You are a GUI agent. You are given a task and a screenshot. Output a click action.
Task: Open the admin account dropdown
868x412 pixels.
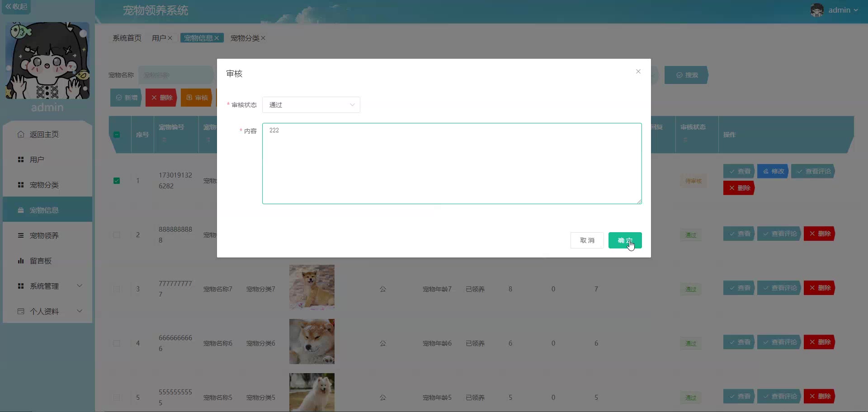pos(843,10)
